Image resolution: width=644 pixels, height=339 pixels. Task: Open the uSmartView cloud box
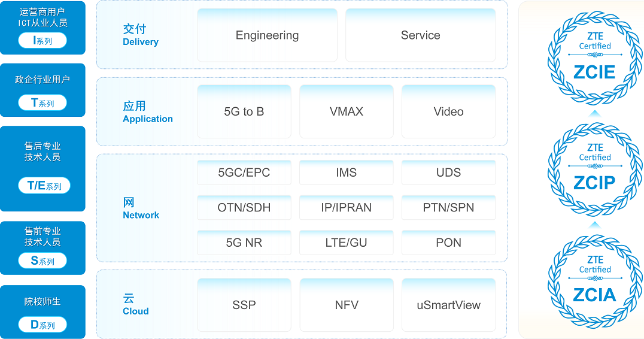point(448,305)
